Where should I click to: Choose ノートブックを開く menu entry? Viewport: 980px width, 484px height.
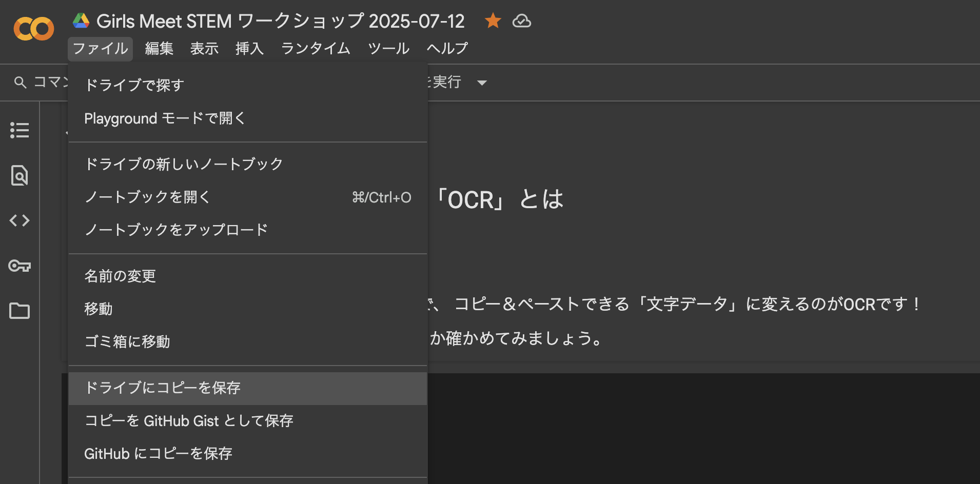click(x=148, y=197)
